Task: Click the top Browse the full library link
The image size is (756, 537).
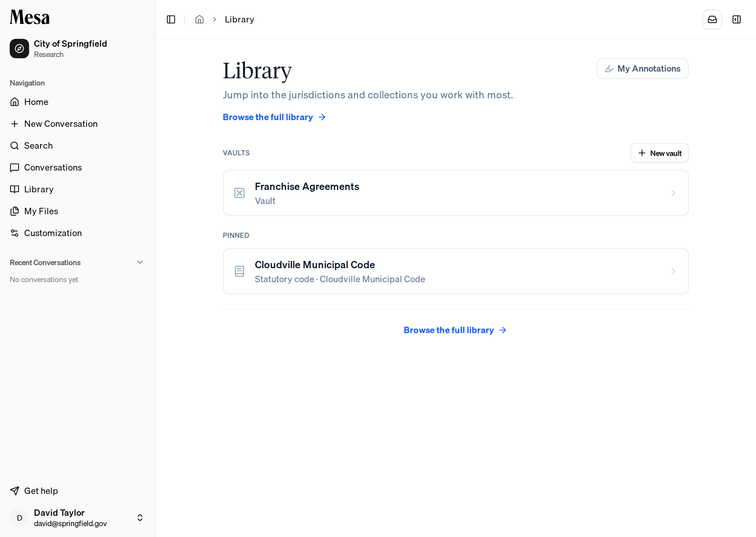Action: [x=274, y=117]
